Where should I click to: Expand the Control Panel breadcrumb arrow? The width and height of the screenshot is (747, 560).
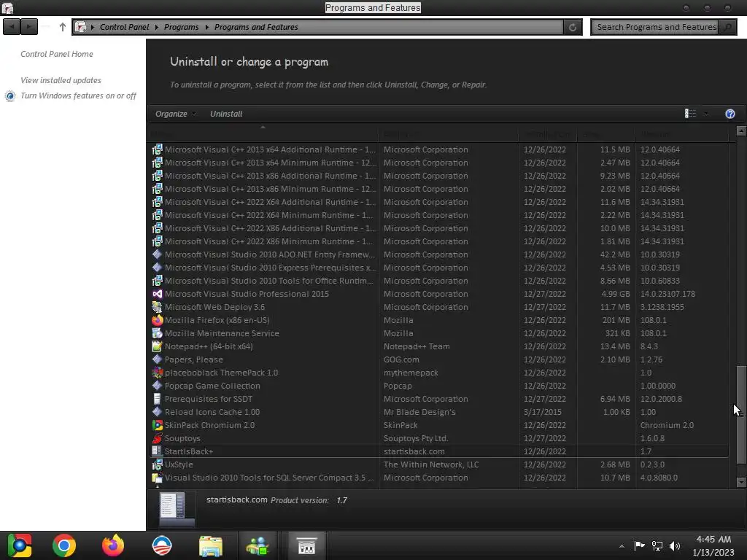156,27
